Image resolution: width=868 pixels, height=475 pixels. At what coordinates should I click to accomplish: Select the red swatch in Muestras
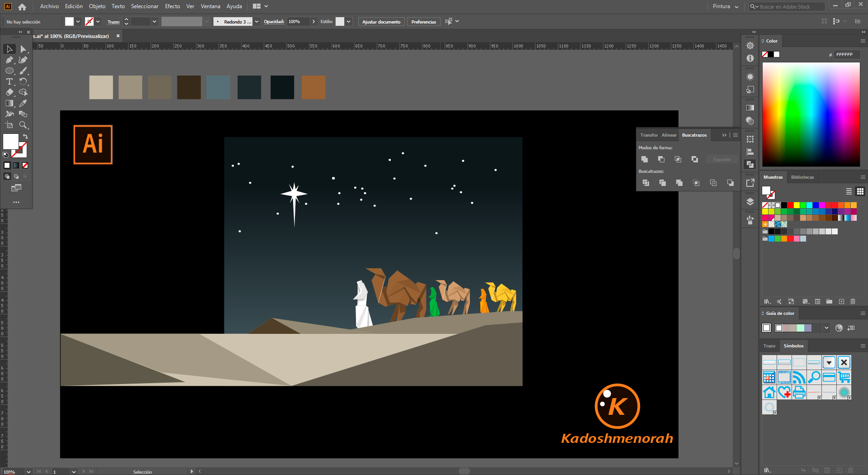(790, 205)
